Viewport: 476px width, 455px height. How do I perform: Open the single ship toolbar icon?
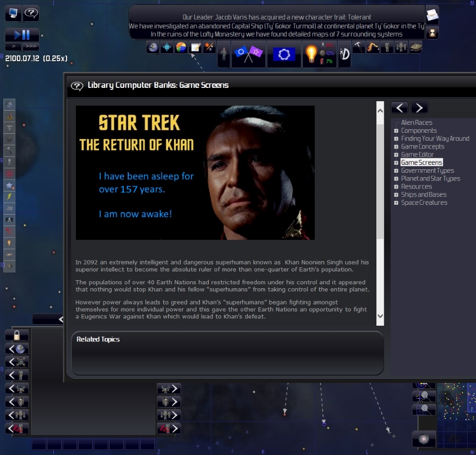tap(387, 47)
